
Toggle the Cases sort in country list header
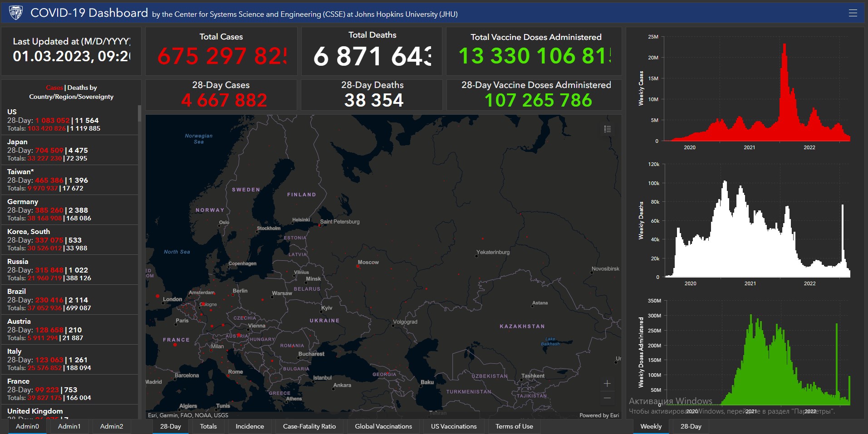coord(54,88)
